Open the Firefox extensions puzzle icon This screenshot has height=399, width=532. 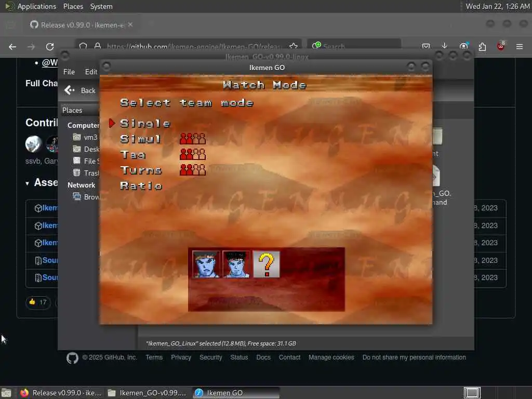click(482, 46)
